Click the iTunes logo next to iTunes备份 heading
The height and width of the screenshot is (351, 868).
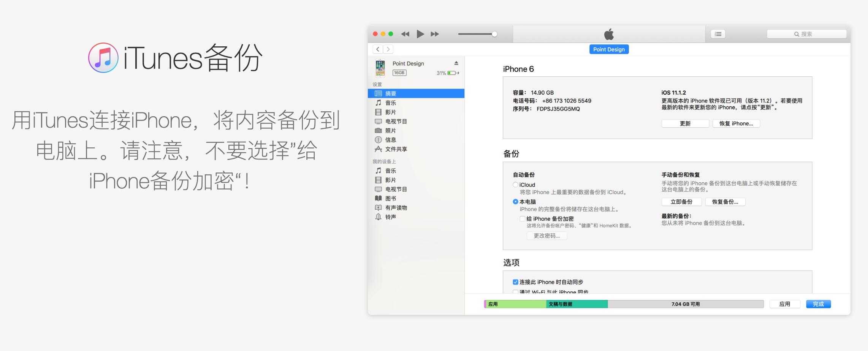103,58
